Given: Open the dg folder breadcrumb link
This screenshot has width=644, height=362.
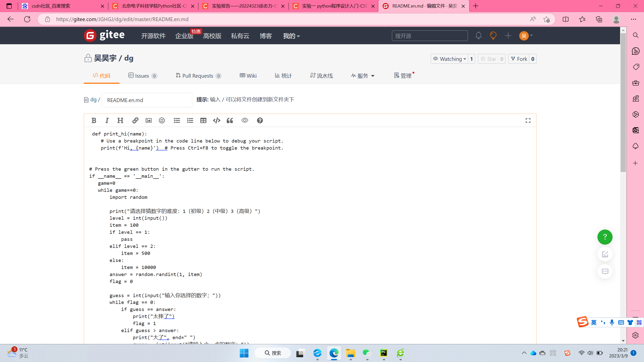Looking at the screenshot, I should [x=93, y=100].
